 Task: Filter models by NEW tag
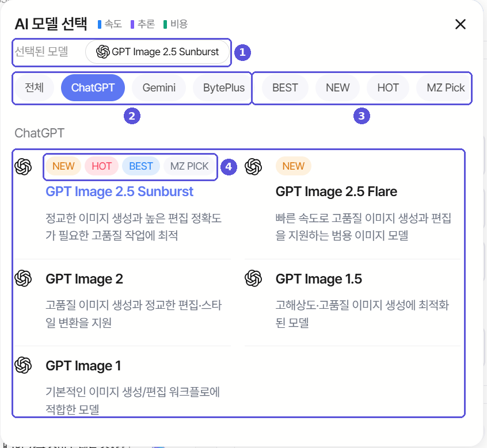(337, 88)
